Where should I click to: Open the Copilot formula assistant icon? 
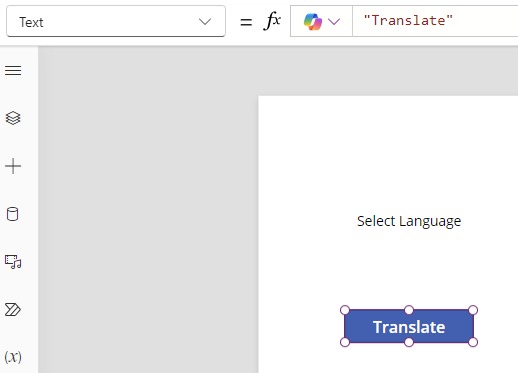click(x=313, y=21)
